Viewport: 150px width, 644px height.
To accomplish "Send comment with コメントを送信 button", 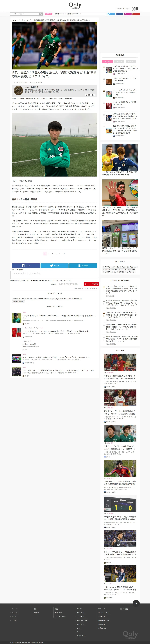I will tap(91, 284).
